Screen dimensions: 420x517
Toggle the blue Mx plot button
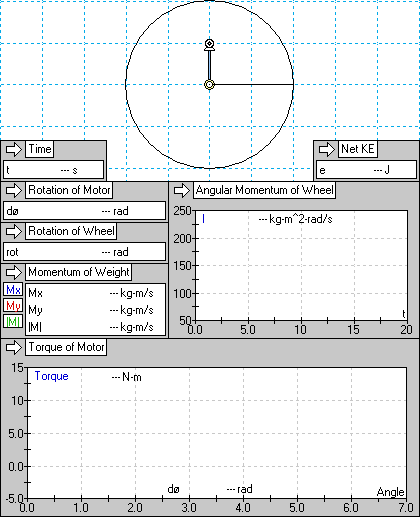point(13,289)
